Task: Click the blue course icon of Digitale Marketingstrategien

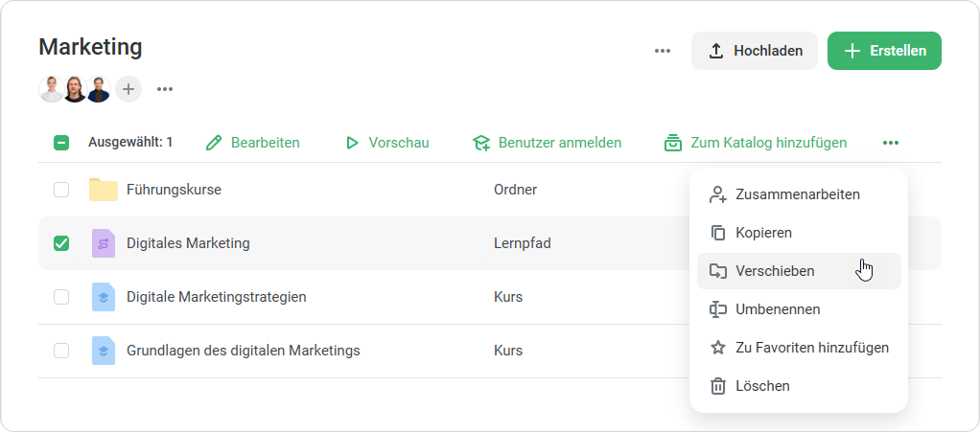Action: click(x=103, y=297)
